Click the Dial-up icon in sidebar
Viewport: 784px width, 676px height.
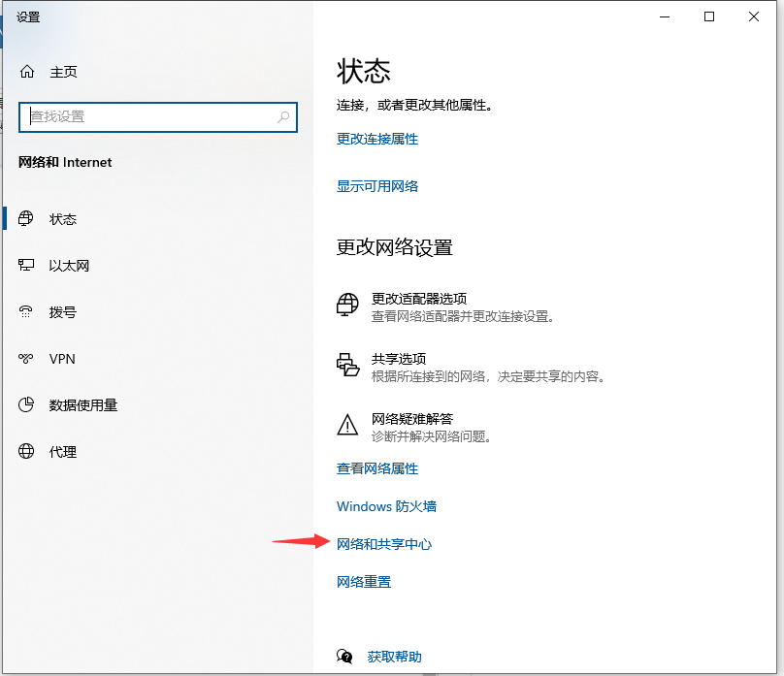[27, 312]
